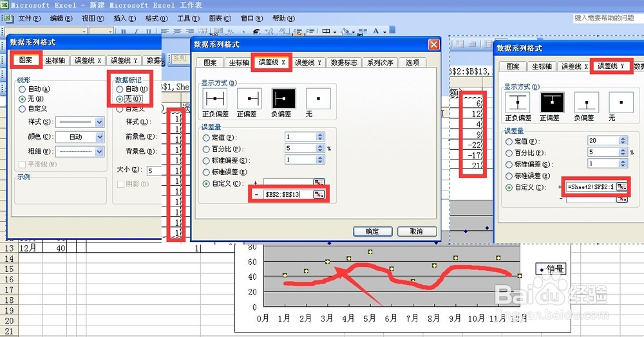
Task: Click the Borders toolbar icon
Action: (326, 32)
